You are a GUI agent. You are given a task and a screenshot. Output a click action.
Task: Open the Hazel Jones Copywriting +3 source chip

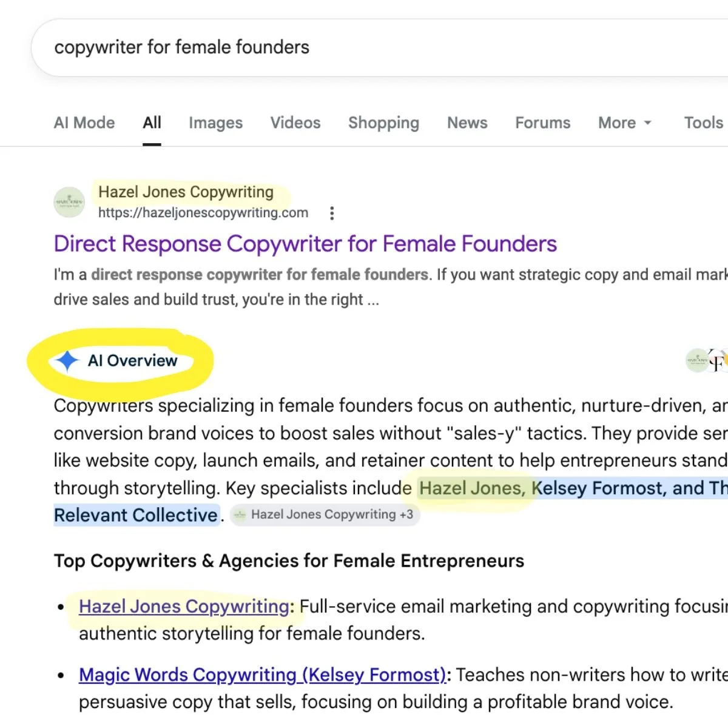325,515
